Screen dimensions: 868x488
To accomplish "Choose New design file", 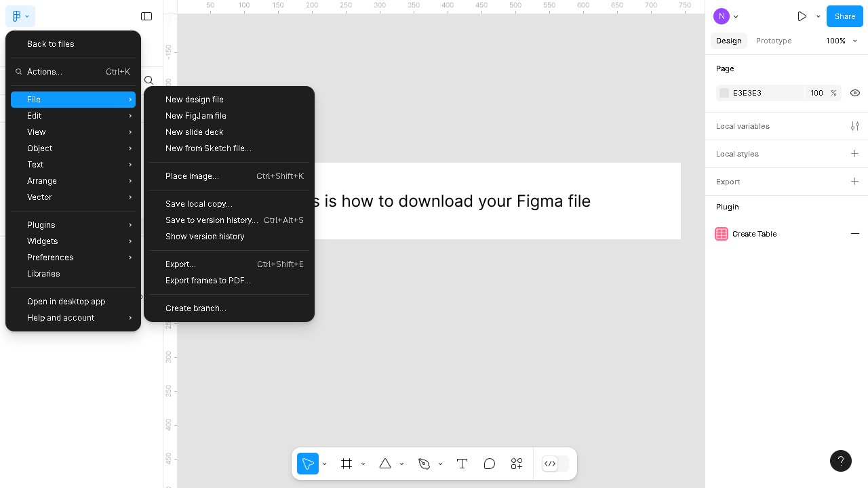I will 229,100.
